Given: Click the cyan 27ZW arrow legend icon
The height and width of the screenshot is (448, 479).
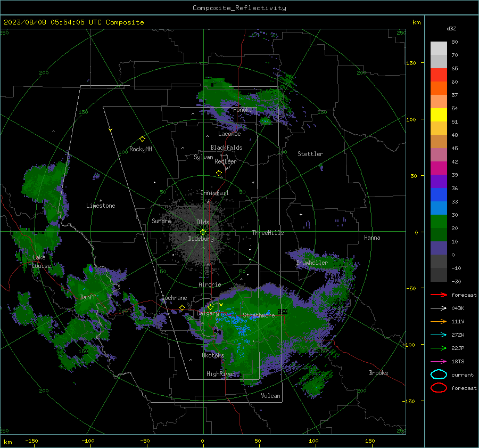Looking at the screenshot, I should click(439, 335).
